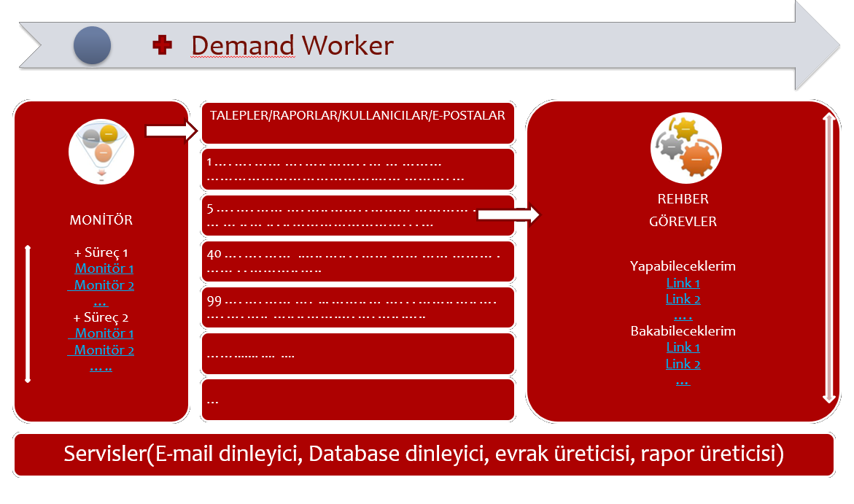Viewport: 854px width, 504px height.
Task: Open Link 2 under Bakabileceklerim
Action: tap(683, 364)
